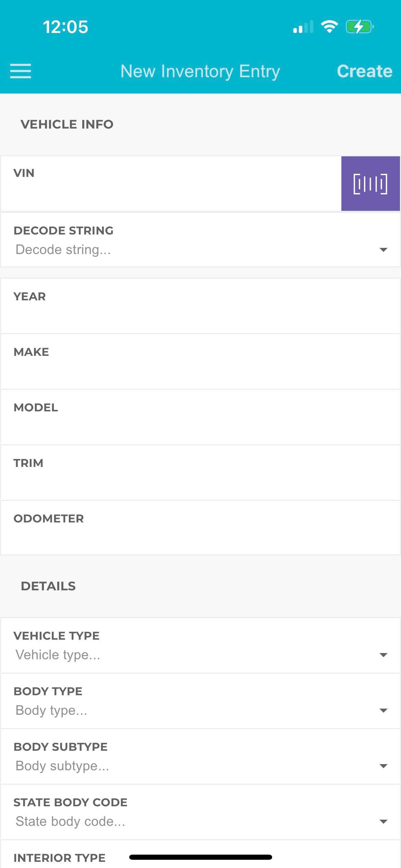
Task: Tap the Wi-Fi status icon
Action: [x=329, y=26]
